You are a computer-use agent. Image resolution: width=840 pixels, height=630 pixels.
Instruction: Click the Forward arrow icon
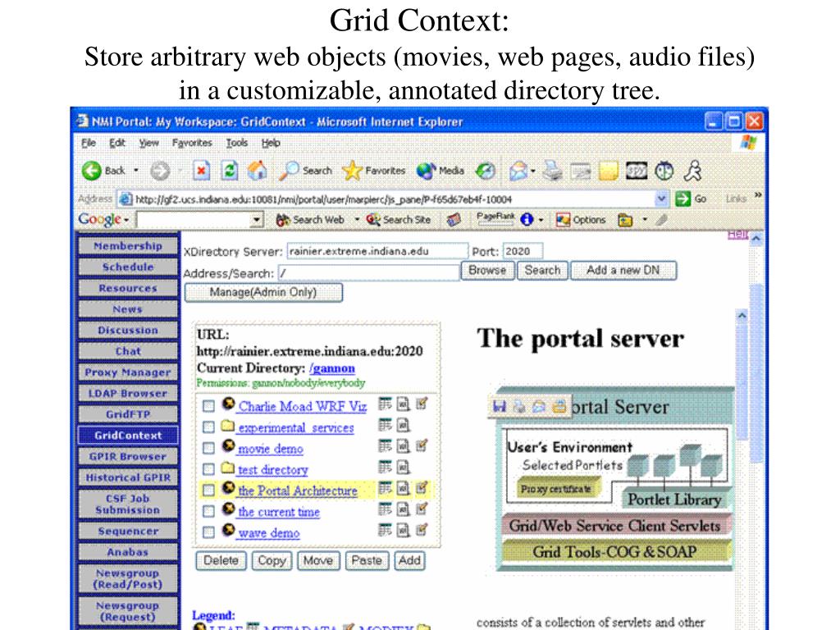point(160,171)
